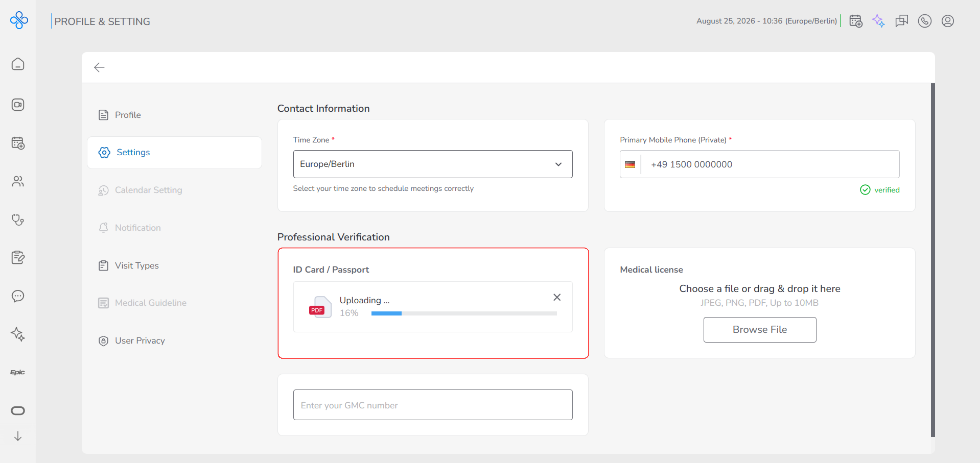This screenshot has width=980, height=463.
Task: Open user account icon in header
Action: (x=947, y=21)
